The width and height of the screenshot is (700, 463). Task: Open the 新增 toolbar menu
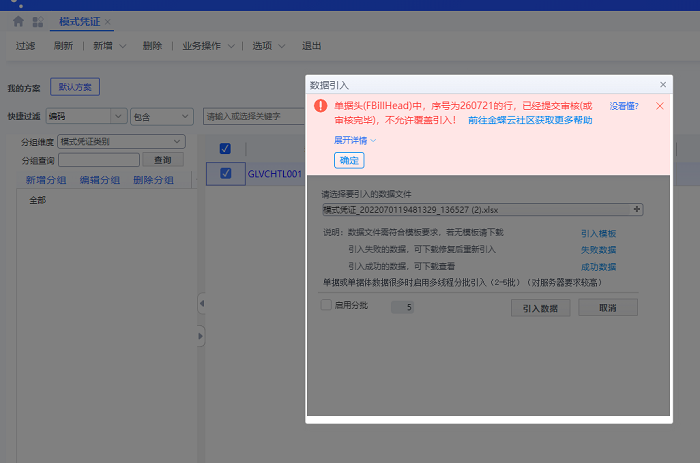[109, 45]
